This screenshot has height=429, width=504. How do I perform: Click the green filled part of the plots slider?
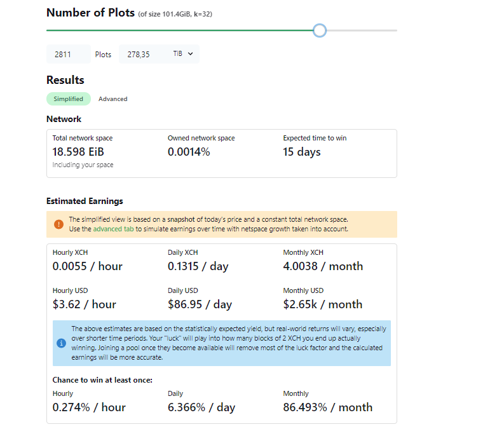[x=178, y=31]
